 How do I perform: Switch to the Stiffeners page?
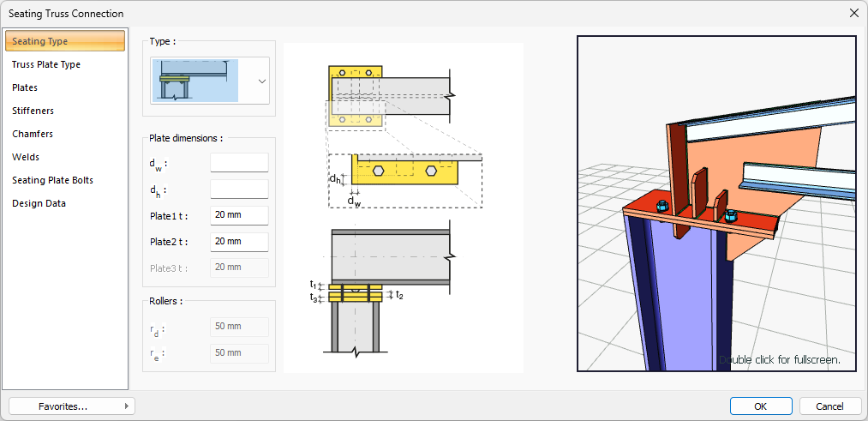33,111
